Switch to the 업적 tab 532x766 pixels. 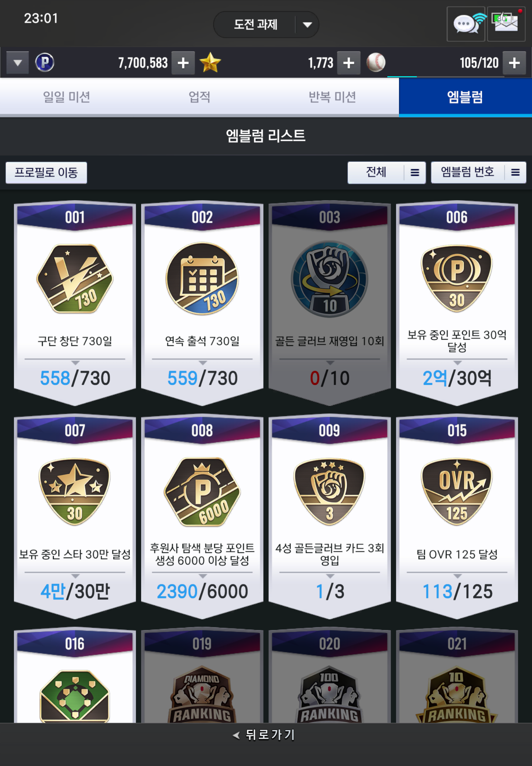[x=199, y=97]
